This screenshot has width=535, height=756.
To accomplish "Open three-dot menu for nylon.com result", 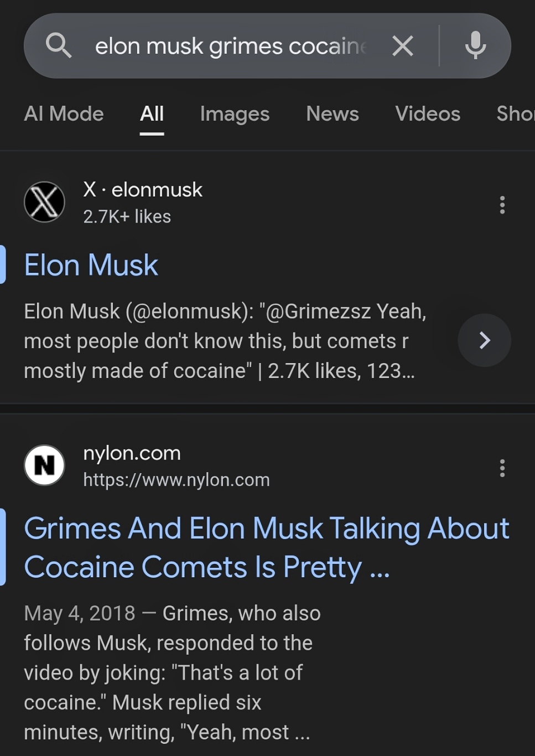I will coord(502,468).
